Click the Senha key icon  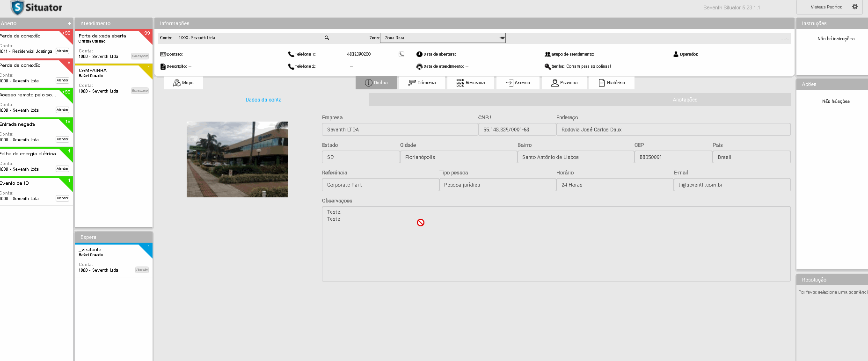coord(547,66)
